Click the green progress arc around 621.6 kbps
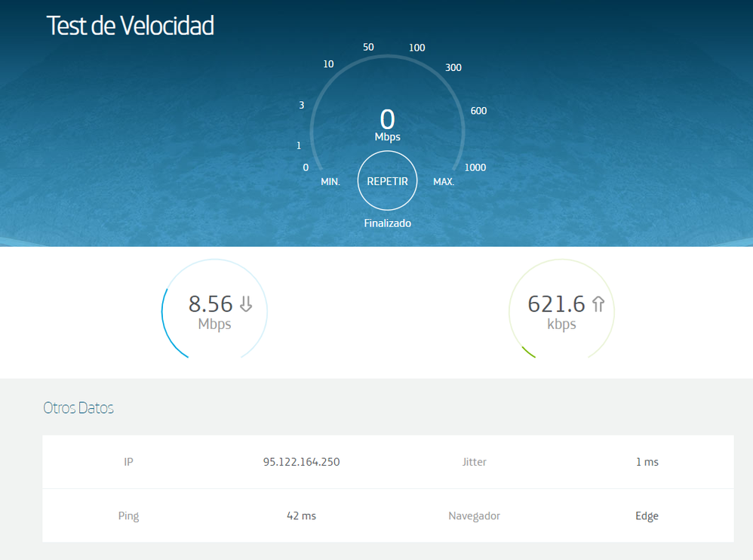753x560 pixels. point(528,351)
